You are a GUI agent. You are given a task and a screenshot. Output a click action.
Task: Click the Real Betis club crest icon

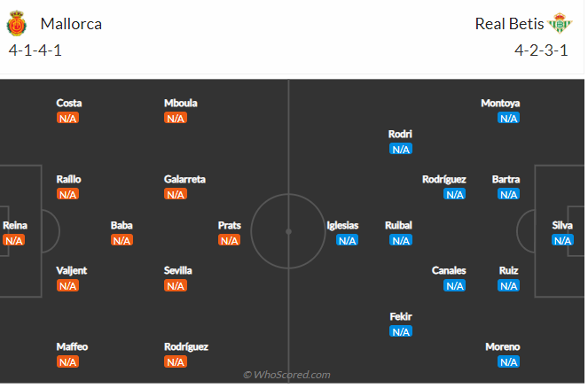pos(560,23)
